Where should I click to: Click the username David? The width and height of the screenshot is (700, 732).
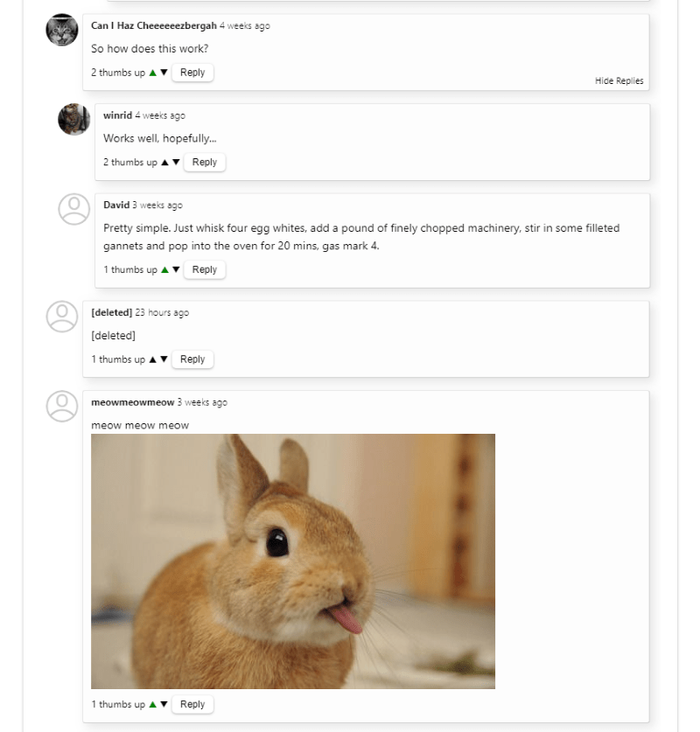coord(116,206)
